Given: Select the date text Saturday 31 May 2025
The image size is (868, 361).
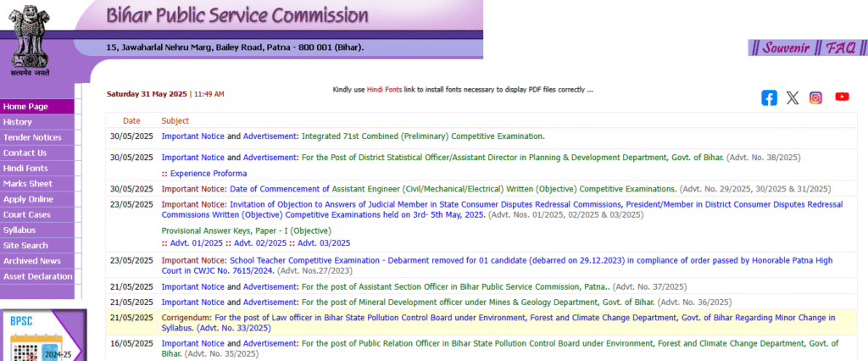Looking at the screenshot, I should [x=147, y=94].
